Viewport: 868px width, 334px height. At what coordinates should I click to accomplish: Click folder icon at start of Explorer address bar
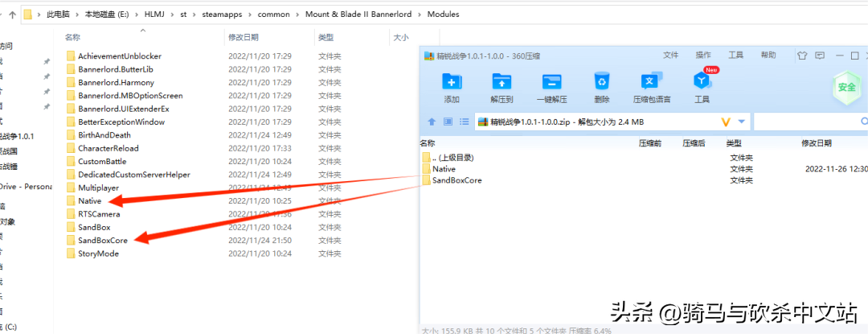pyautogui.click(x=28, y=14)
